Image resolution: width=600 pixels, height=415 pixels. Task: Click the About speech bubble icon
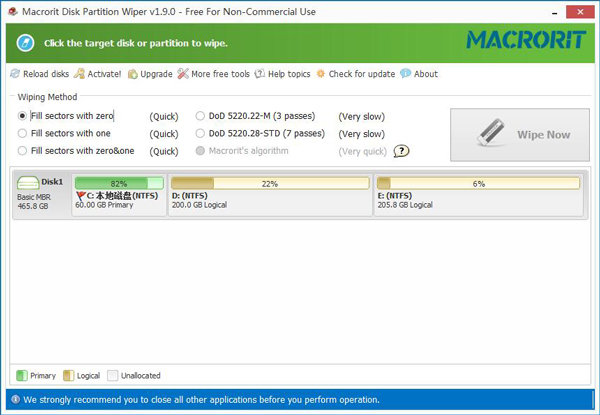tap(406, 73)
